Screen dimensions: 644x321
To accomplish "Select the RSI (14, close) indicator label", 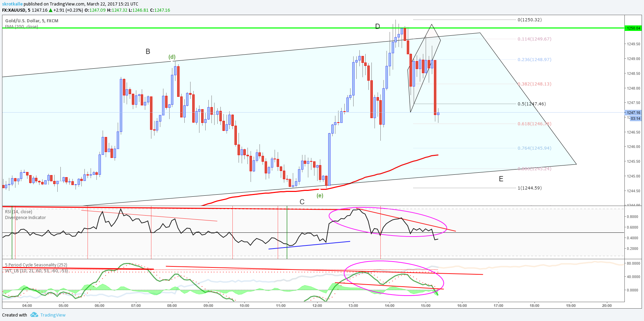I will coord(19,211).
